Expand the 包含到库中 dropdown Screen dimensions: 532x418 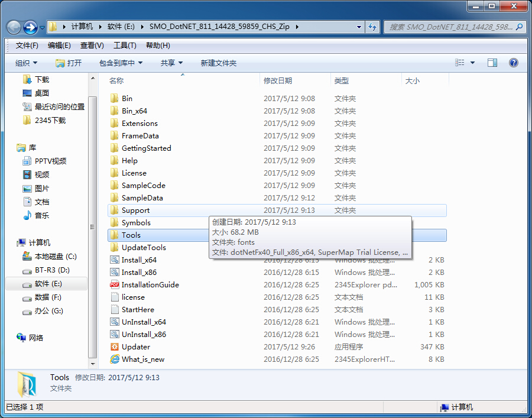[x=121, y=63]
